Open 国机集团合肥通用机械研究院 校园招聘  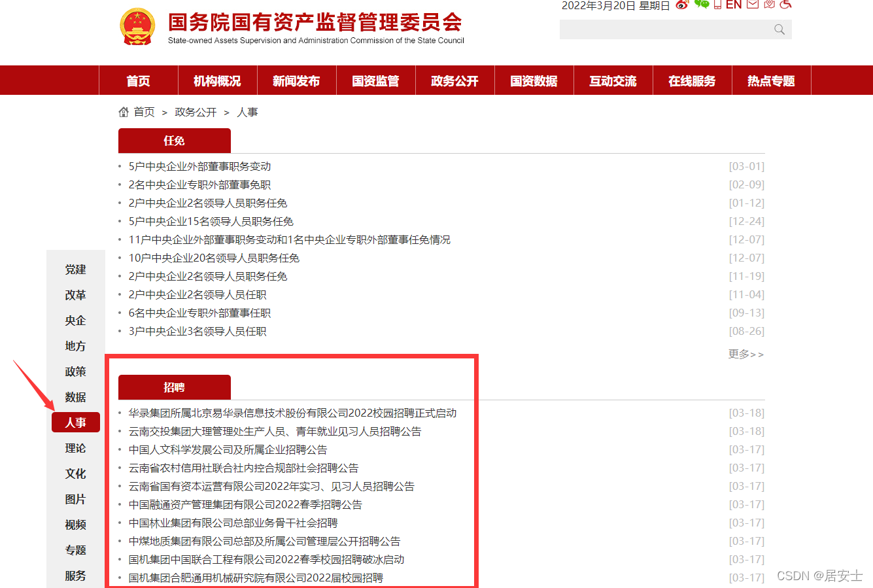[x=256, y=578]
